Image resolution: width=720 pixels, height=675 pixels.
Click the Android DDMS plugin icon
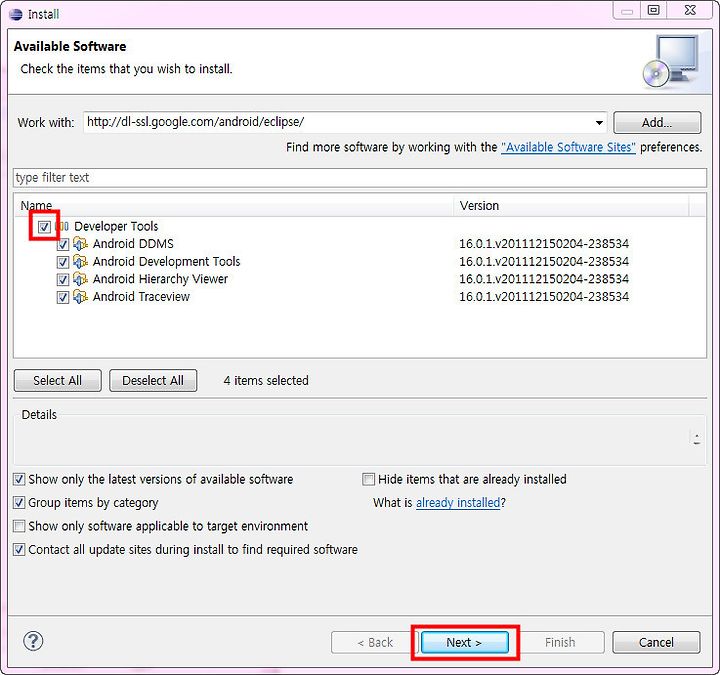(80, 243)
